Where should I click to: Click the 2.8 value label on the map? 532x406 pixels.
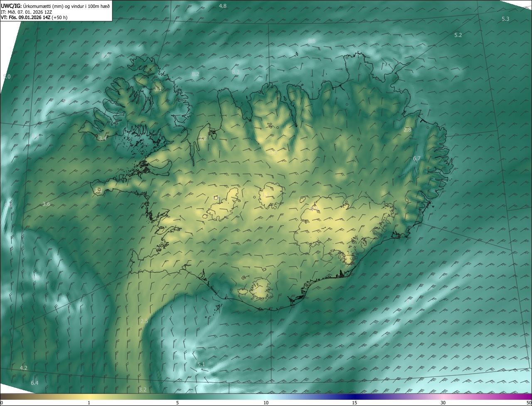click(407, 130)
